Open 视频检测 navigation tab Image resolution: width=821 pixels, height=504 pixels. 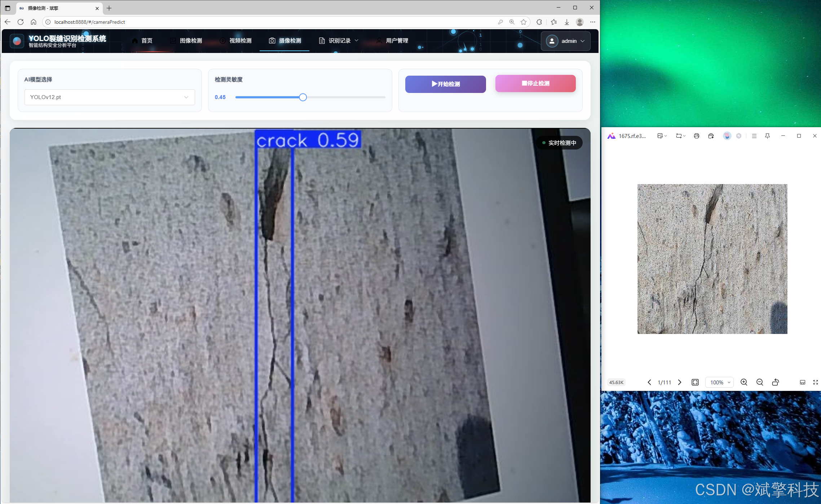pos(236,41)
